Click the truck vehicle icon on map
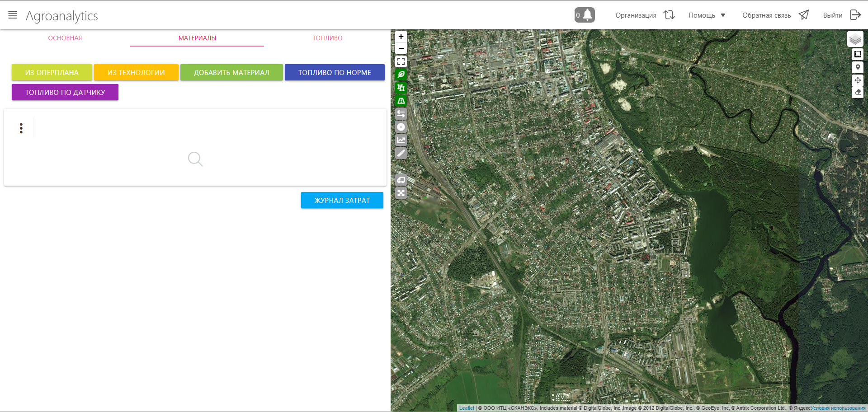The width and height of the screenshot is (868, 412). point(401,180)
